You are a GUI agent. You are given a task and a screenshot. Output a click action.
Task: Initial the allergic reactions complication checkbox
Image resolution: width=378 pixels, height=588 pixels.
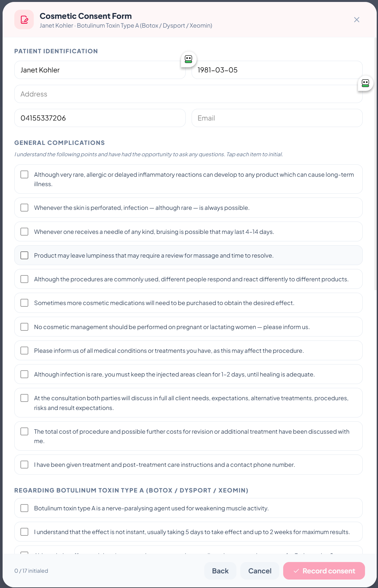pyautogui.click(x=24, y=174)
